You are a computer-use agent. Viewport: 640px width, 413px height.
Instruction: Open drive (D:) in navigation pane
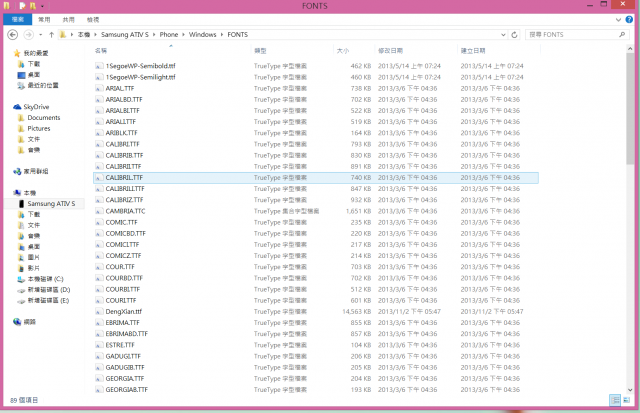click(49, 290)
